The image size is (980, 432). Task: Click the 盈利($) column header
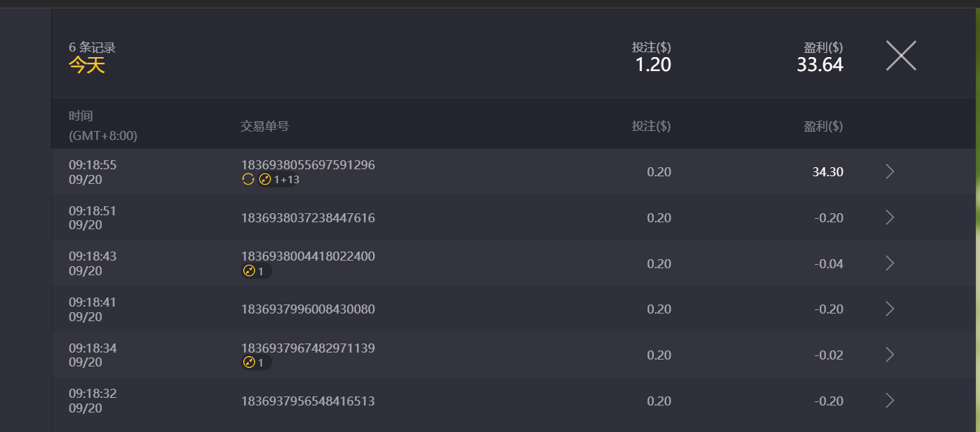tap(822, 126)
